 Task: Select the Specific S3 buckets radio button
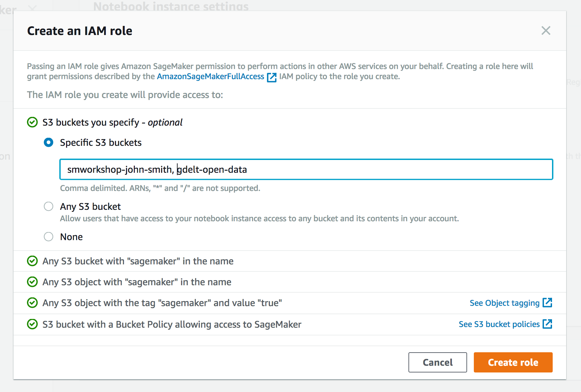coord(49,142)
